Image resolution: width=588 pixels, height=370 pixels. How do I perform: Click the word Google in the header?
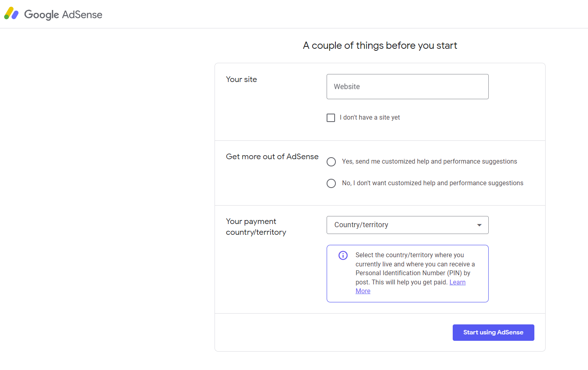pyautogui.click(x=42, y=14)
